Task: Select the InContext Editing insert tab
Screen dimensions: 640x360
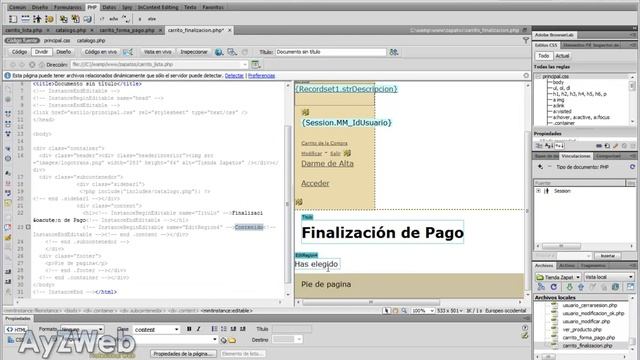Action: tap(158, 7)
